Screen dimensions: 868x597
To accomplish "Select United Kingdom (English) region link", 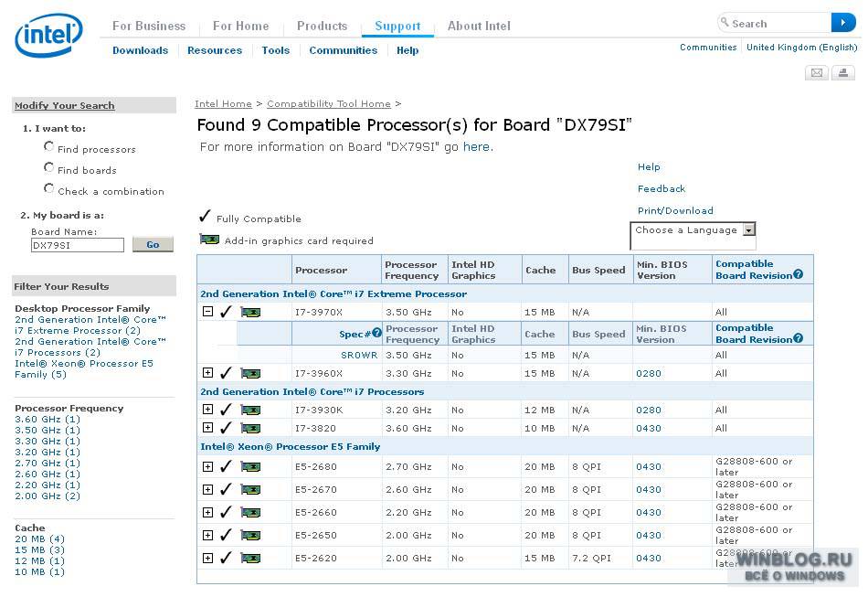I will pos(801,47).
